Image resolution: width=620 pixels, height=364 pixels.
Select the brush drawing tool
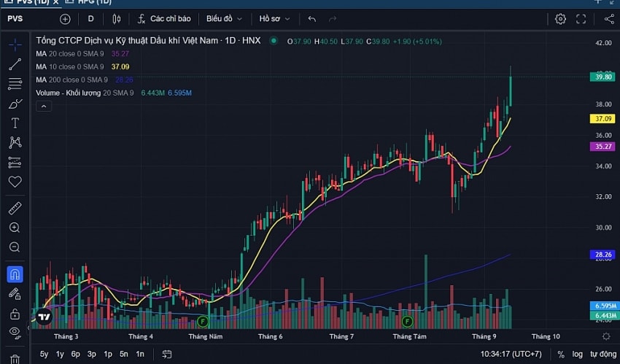(x=15, y=104)
